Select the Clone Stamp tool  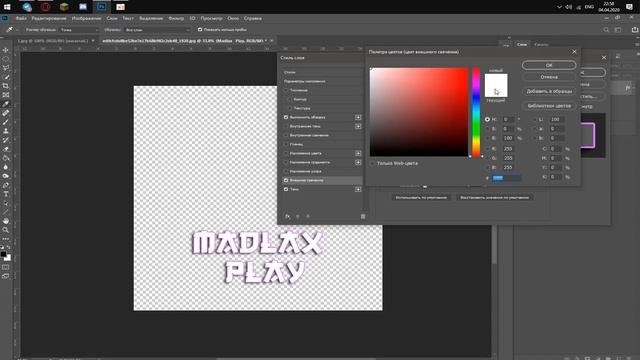click(6, 131)
